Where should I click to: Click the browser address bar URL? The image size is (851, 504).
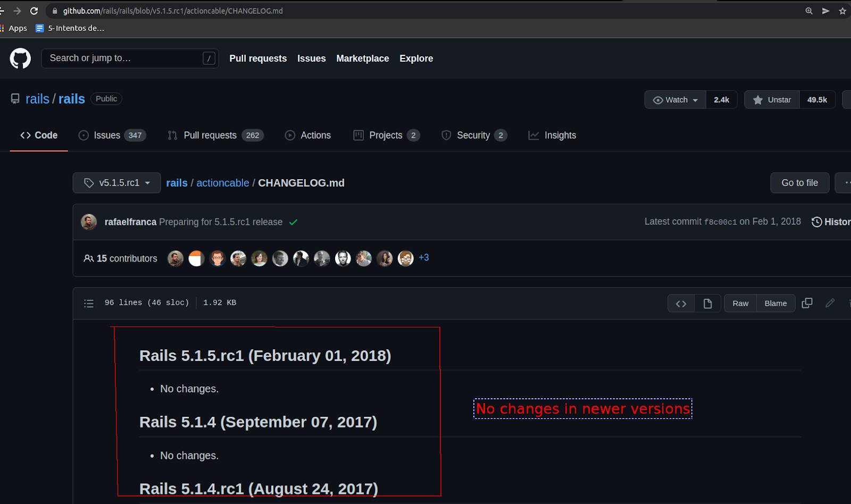[173, 11]
